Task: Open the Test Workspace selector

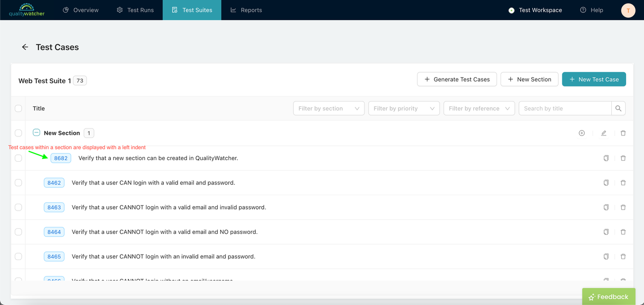Action: (535, 10)
